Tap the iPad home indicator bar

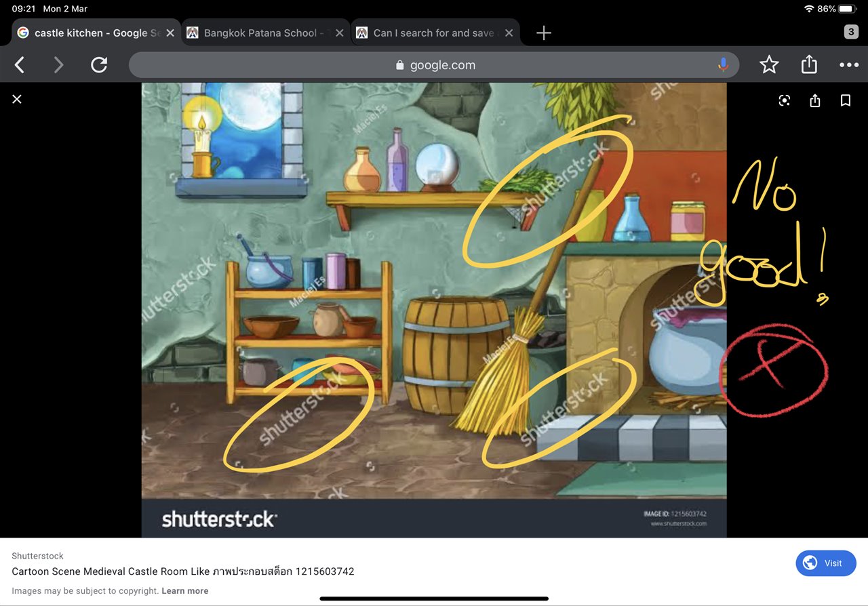[434, 599]
